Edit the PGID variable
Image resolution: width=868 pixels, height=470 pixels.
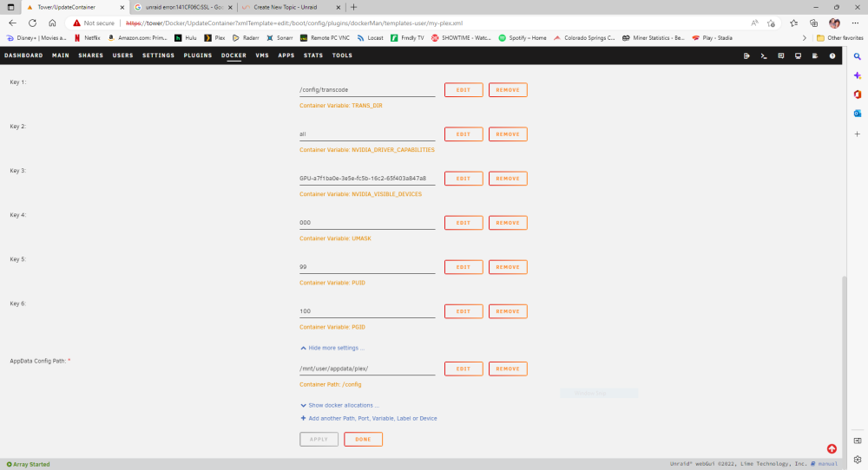point(464,311)
